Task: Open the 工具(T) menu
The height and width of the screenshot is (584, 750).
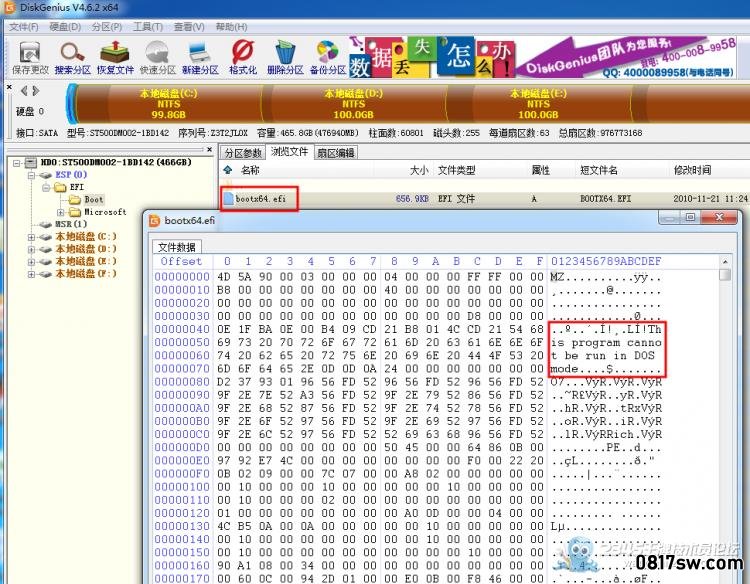Action: click(x=148, y=27)
